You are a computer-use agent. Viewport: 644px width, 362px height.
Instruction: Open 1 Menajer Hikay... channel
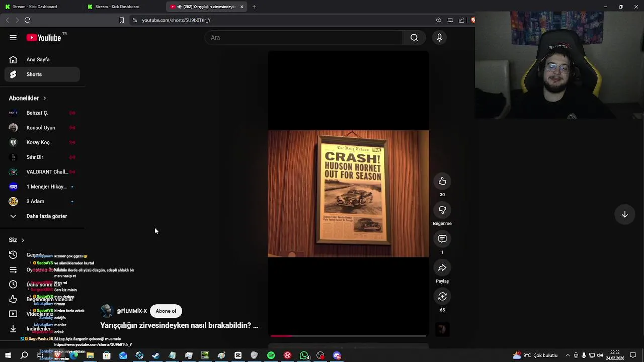click(42, 187)
